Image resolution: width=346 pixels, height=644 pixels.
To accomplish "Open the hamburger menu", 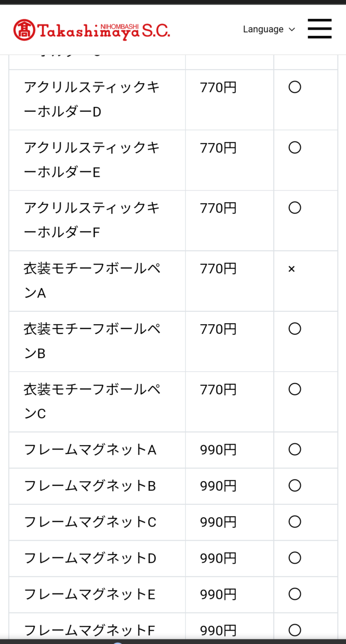I will 320,29.
